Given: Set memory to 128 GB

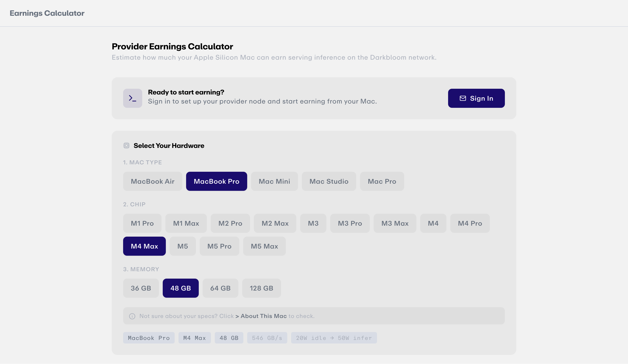Looking at the screenshot, I should click(x=262, y=288).
